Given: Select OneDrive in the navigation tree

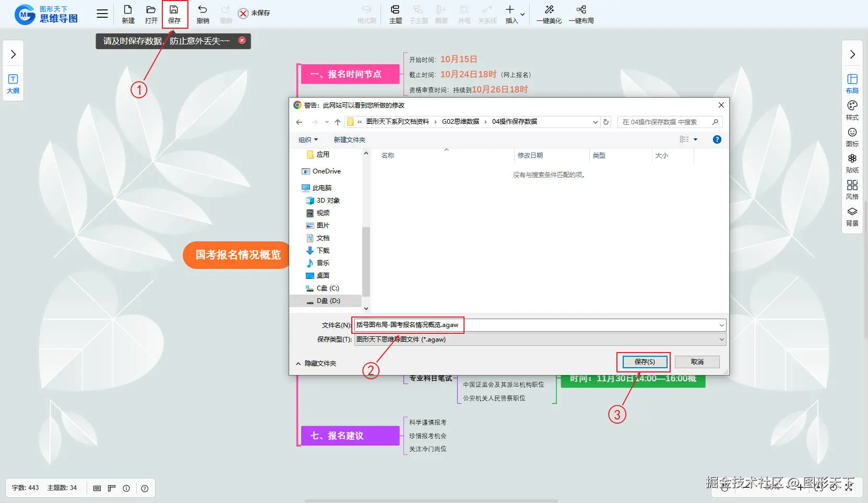Looking at the screenshot, I should coord(321,171).
